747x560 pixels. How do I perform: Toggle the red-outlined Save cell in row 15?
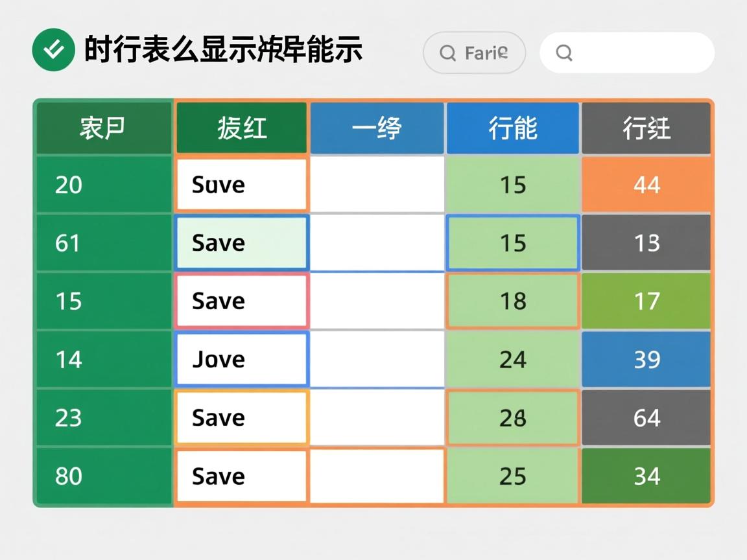coord(241,301)
